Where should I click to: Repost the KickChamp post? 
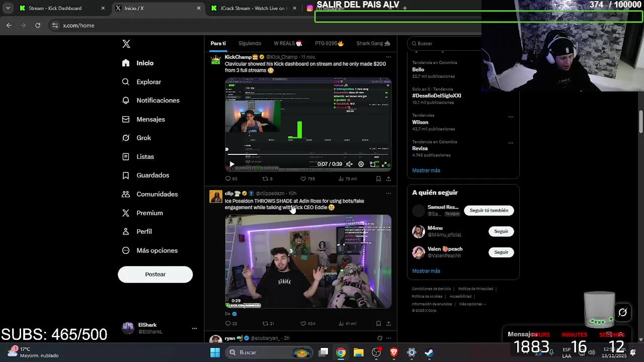[x=267, y=178]
